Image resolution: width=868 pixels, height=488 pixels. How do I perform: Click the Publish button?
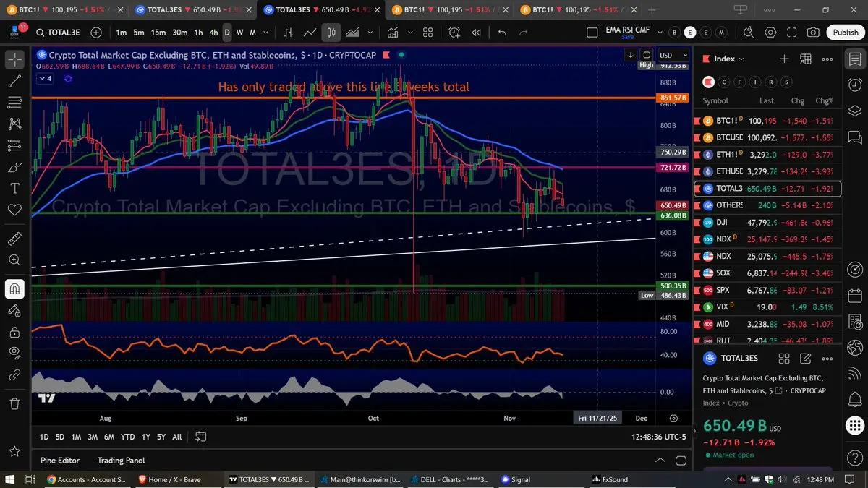[x=846, y=33]
